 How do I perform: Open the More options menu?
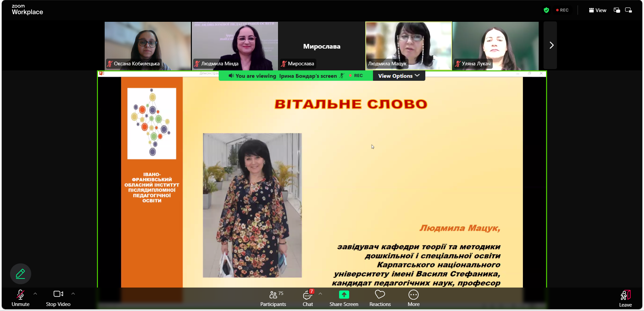[x=413, y=298]
